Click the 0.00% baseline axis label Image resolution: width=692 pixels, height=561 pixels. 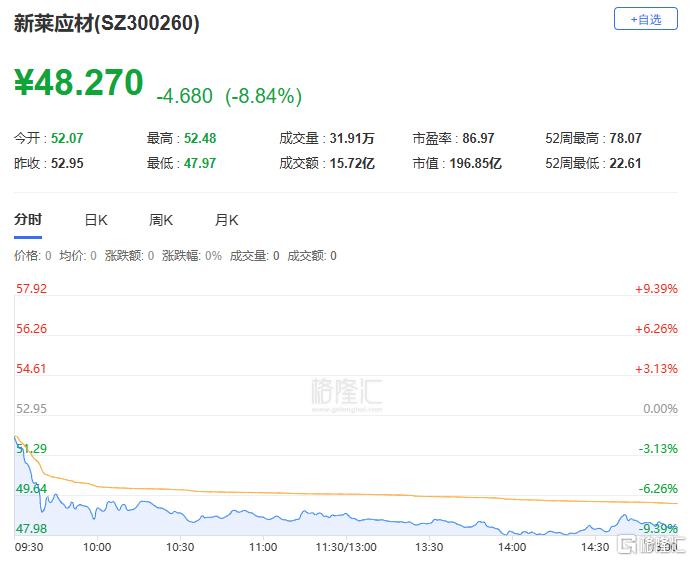[x=660, y=409]
